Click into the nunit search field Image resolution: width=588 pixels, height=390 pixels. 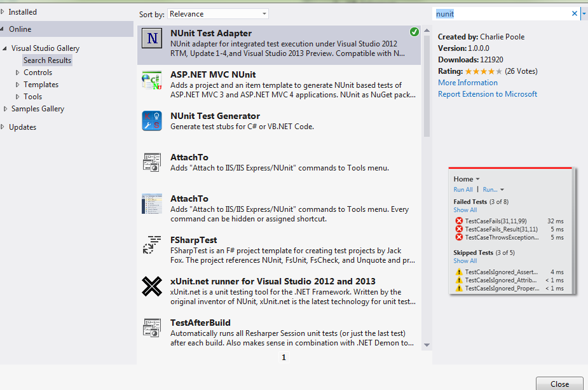click(502, 14)
